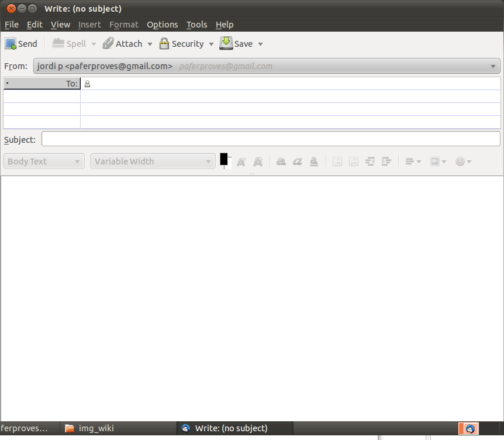Click the Security padlock icon
Image resolution: width=504 pixels, height=440 pixels.
pos(164,44)
